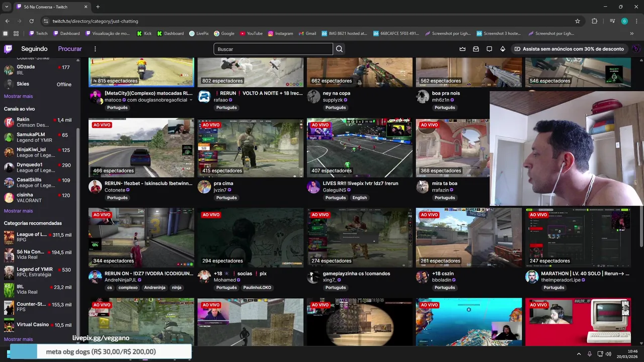Open the 407 espectadores GaleguiNS stream thumbnail
This screenshot has width=644, height=362.
pyautogui.click(x=360, y=148)
